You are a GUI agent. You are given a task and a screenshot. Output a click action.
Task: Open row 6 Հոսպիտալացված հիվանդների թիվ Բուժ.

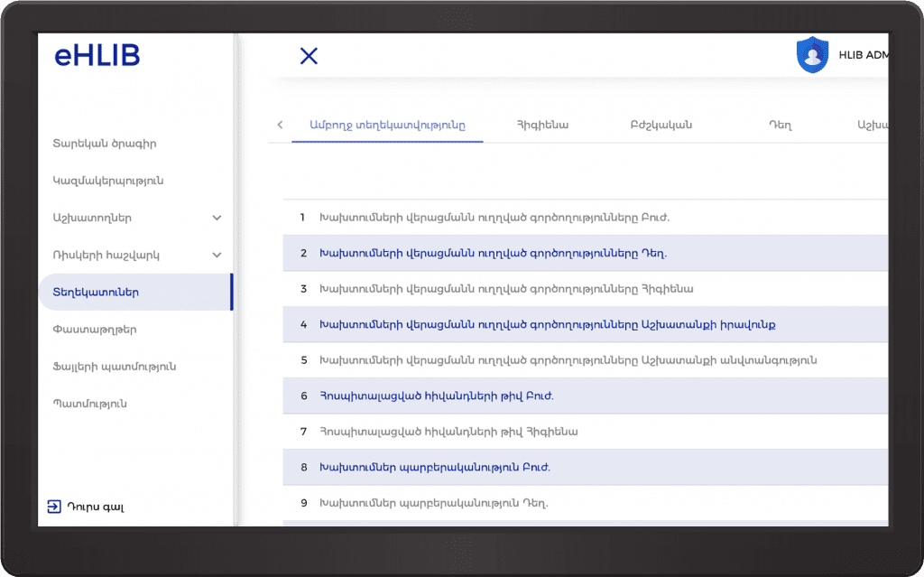[x=436, y=396]
